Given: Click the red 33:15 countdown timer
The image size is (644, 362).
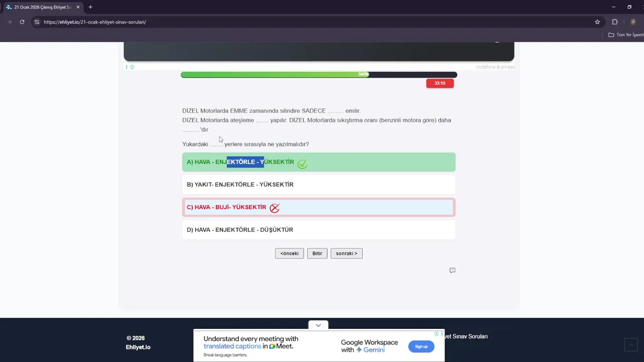Looking at the screenshot, I should coord(440,83).
